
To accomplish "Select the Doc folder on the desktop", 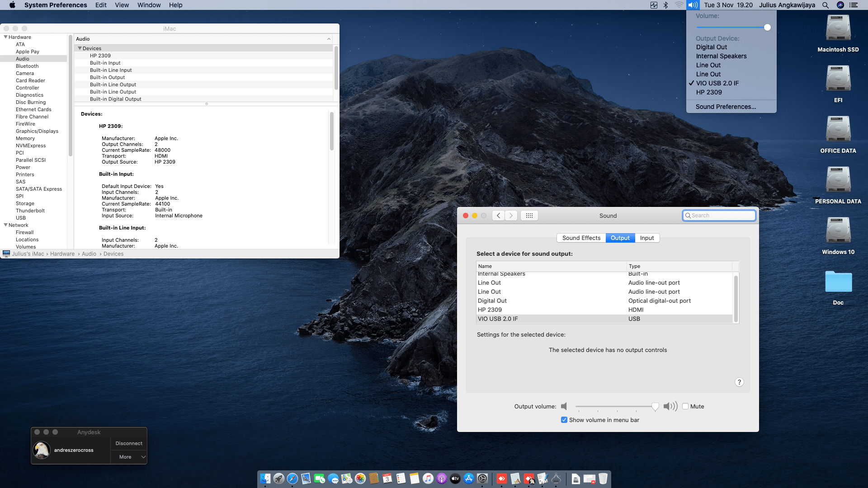I will pyautogui.click(x=838, y=282).
